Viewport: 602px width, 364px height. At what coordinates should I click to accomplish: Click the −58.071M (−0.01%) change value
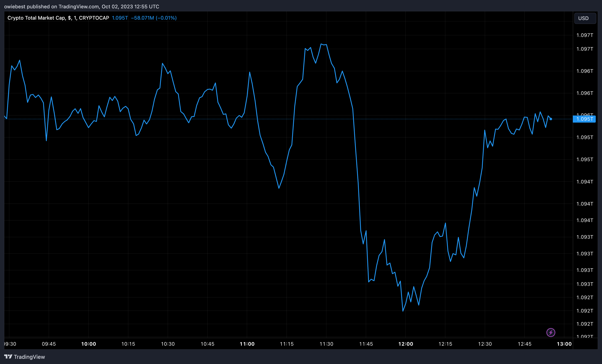(x=154, y=18)
